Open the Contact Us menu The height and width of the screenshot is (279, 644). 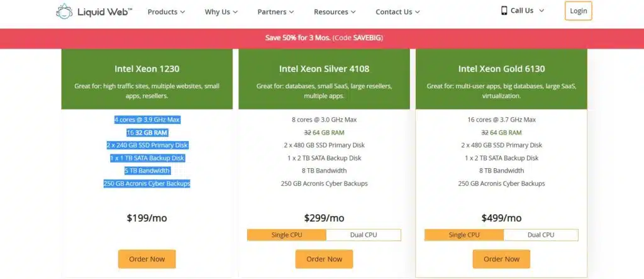(418, 12)
